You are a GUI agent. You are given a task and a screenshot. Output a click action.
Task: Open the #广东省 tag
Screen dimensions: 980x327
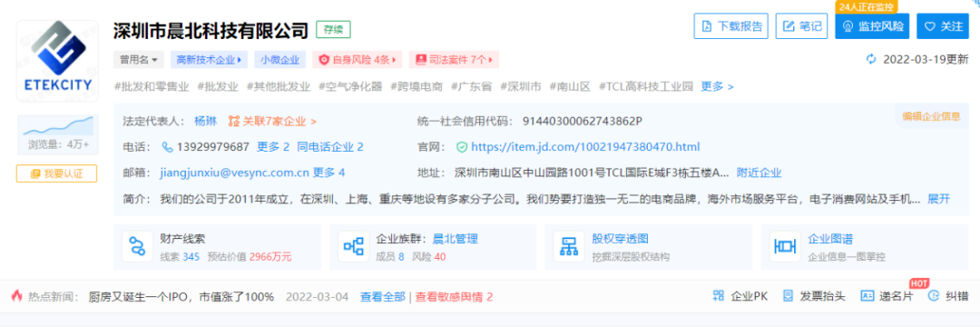[x=471, y=86]
